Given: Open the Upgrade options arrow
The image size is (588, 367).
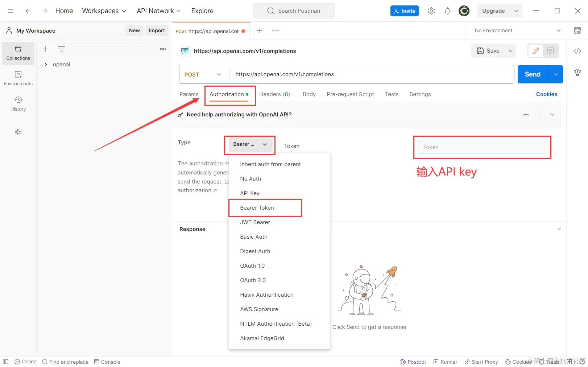Looking at the screenshot, I should (516, 11).
